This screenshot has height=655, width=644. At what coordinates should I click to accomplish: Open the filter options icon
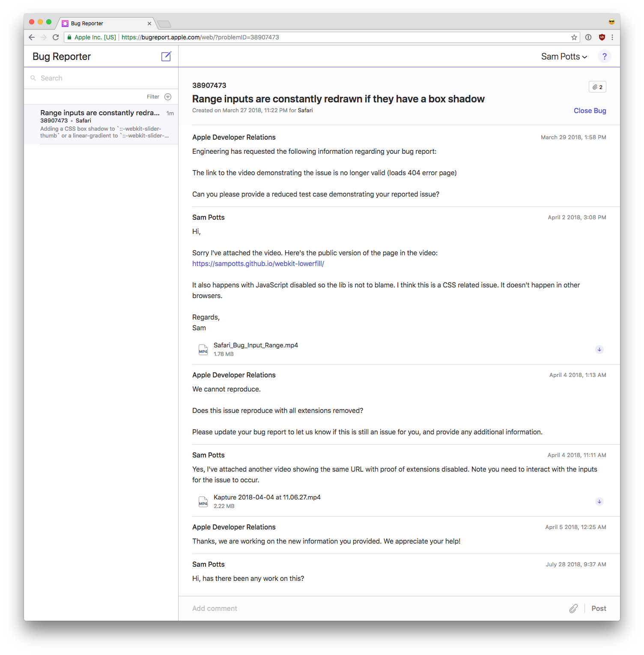168,97
